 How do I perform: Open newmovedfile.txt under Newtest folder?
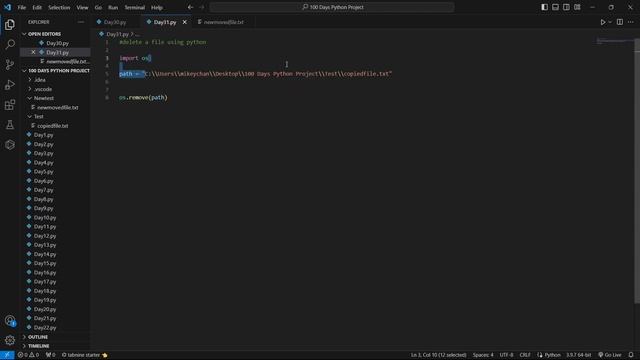tap(58, 107)
